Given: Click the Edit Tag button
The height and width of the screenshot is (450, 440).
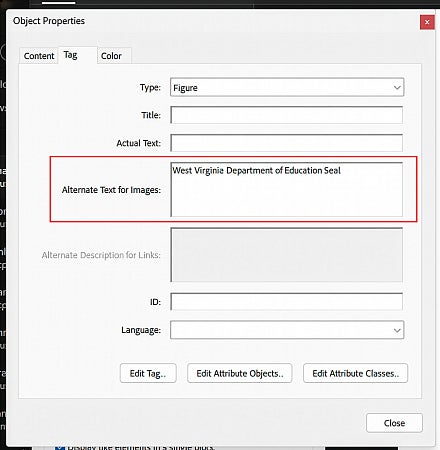Looking at the screenshot, I should coord(148,373).
